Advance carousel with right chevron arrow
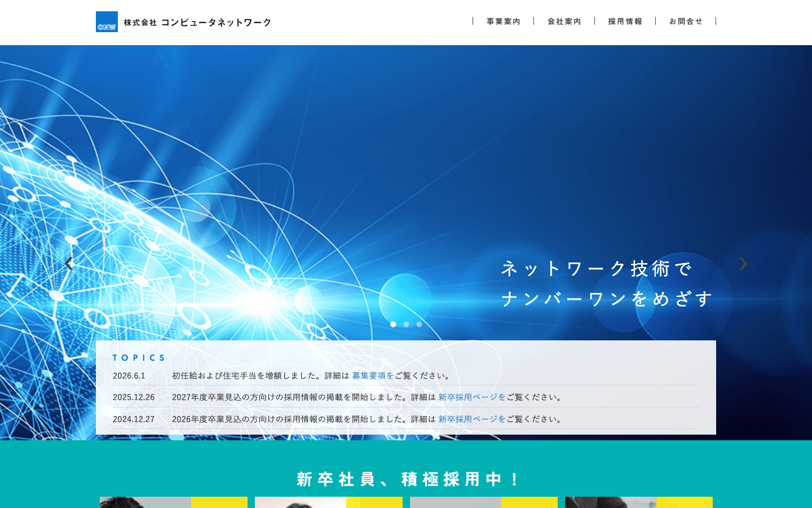Screen dimensions: 812x508 pyautogui.click(x=743, y=264)
